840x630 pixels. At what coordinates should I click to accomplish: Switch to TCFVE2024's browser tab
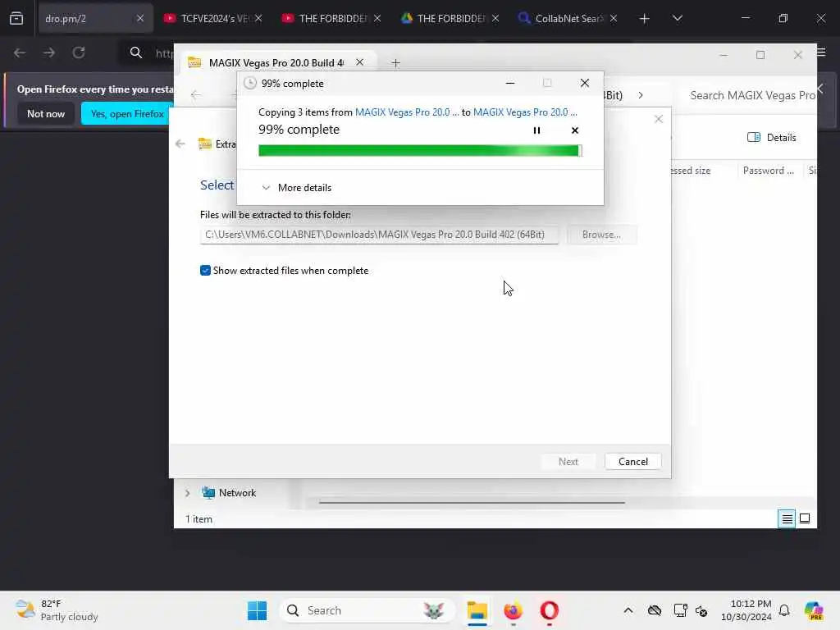point(214,18)
